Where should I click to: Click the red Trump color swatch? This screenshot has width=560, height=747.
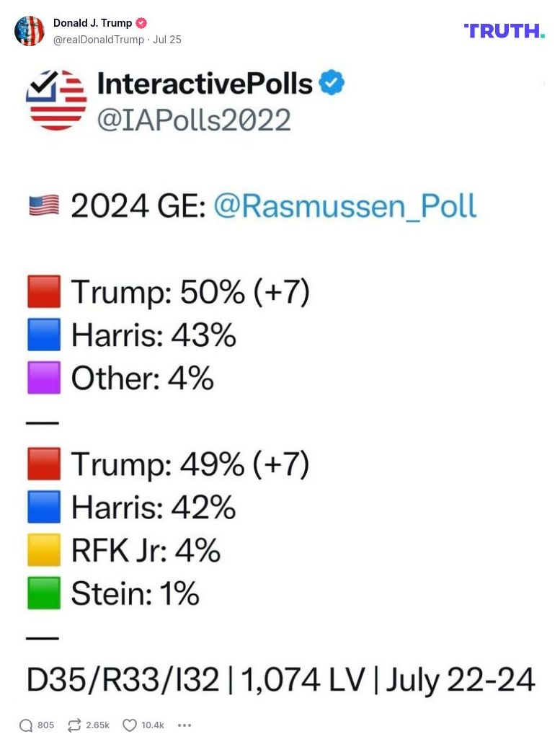44,291
